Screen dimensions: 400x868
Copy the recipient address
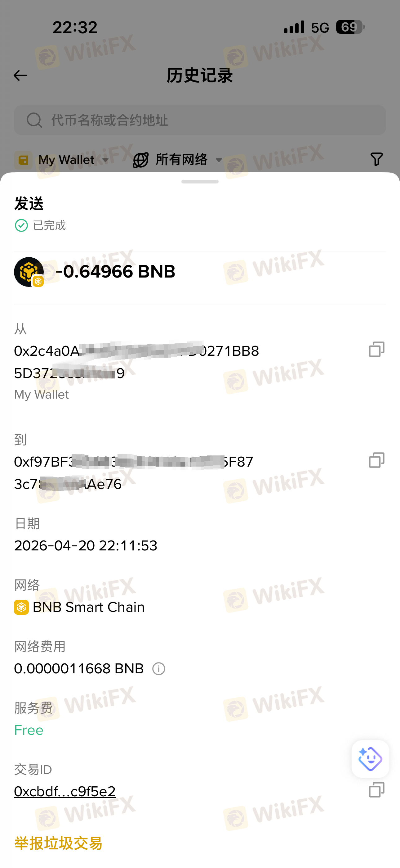tap(376, 460)
